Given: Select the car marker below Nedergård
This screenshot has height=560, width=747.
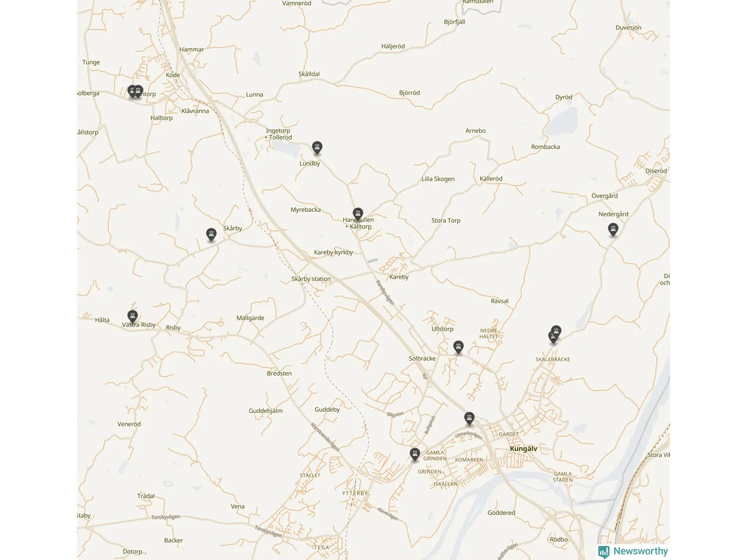Looking at the screenshot, I should click(613, 230).
